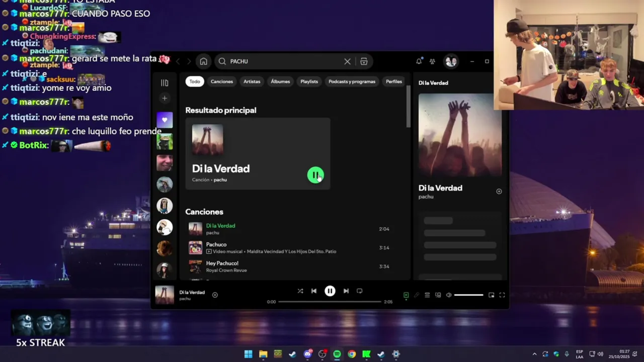Open lyrics microphone icon
The height and width of the screenshot is (362, 644).
pyautogui.click(x=417, y=295)
